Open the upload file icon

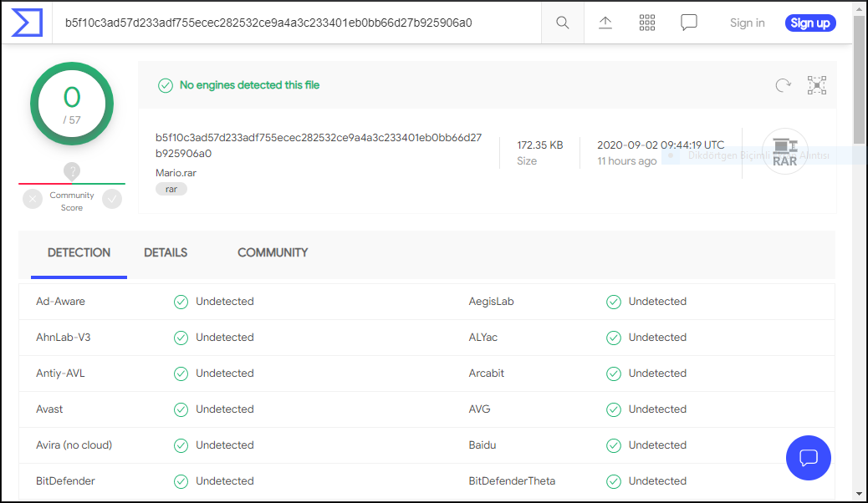pos(605,23)
